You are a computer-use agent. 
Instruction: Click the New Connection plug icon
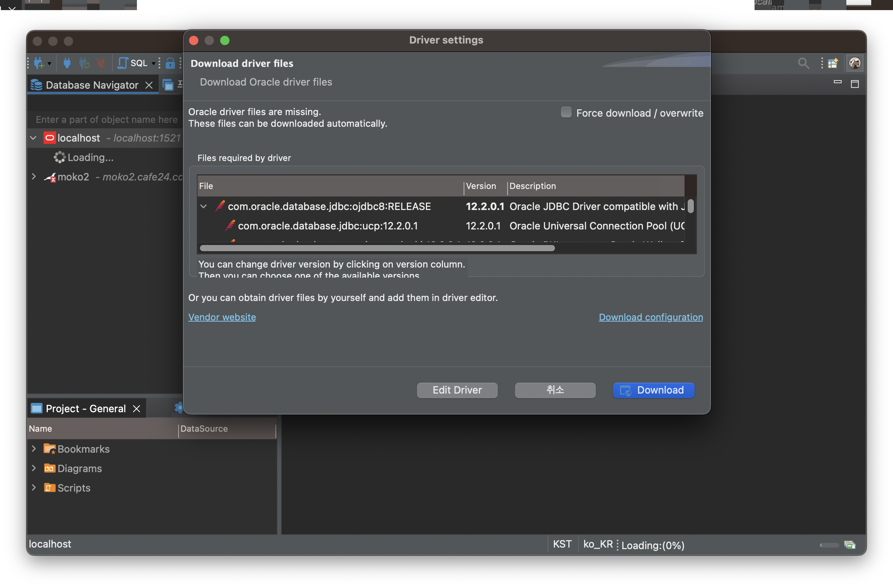click(x=39, y=63)
